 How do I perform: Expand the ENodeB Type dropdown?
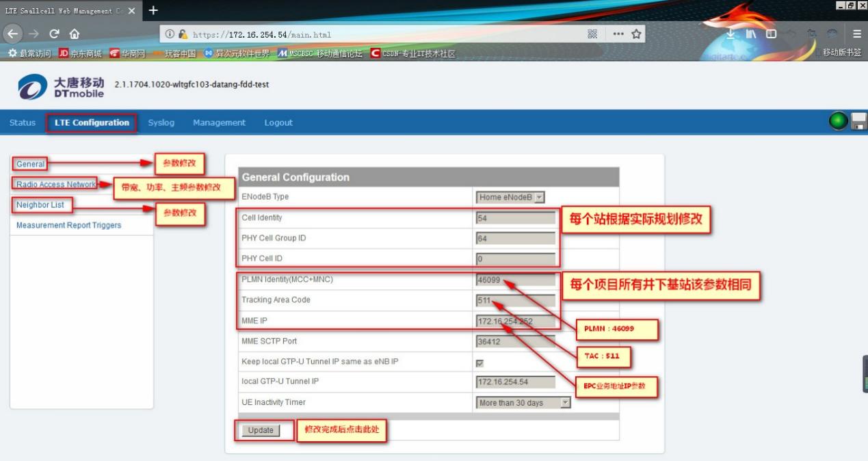(x=510, y=197)
